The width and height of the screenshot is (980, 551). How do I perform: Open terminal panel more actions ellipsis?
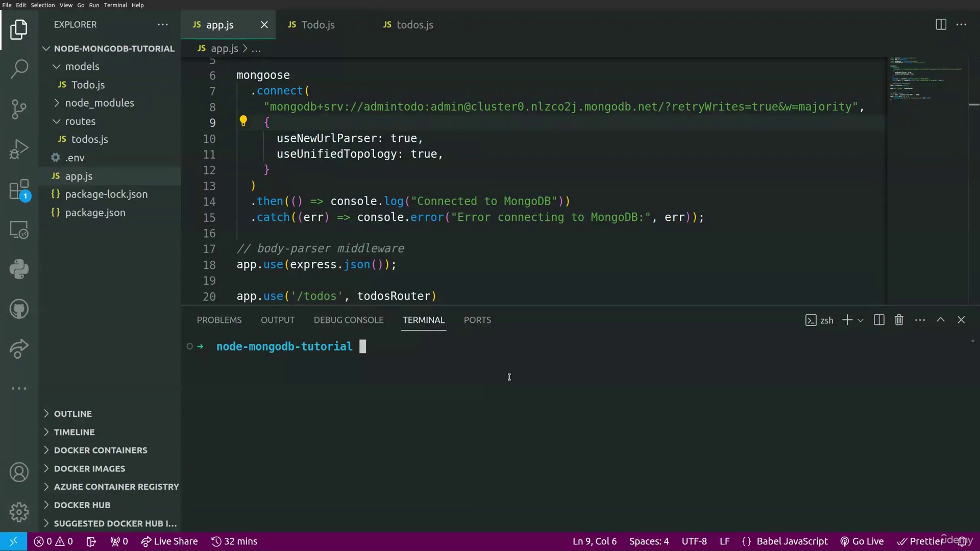point(920,320)
